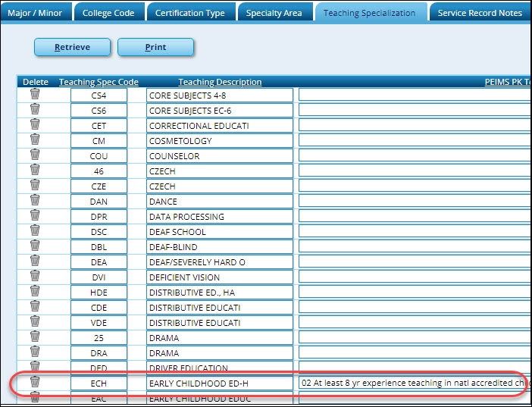Viewport: 532px width, 407px height.
Task: Open the College Code tab
Action: [108, 13]
